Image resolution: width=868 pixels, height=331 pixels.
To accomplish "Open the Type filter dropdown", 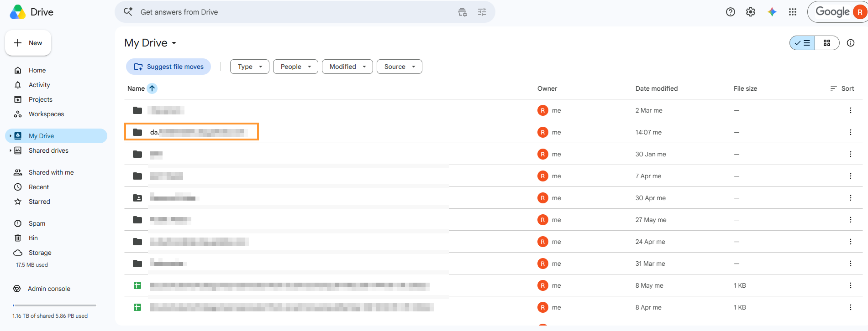I will tap(250, 67).
